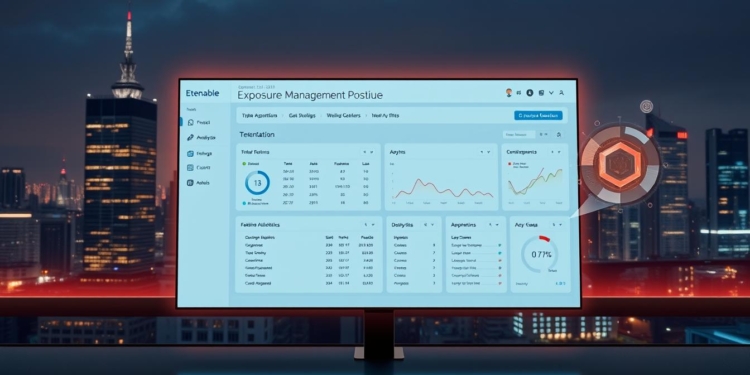This screenshot has height=375, width=750.
Task: Click the arrow icon on the gauge card
Action: [x=553, y=224]
